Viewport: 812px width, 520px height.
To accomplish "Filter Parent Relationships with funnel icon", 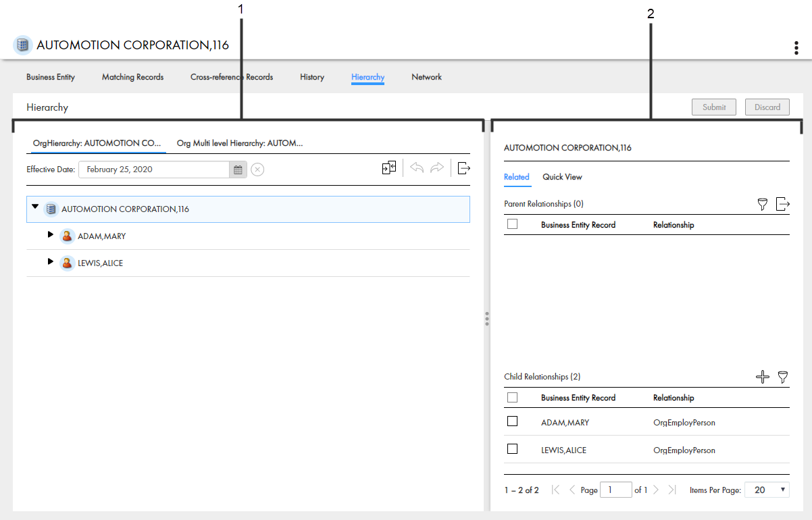I will [763, 204].
